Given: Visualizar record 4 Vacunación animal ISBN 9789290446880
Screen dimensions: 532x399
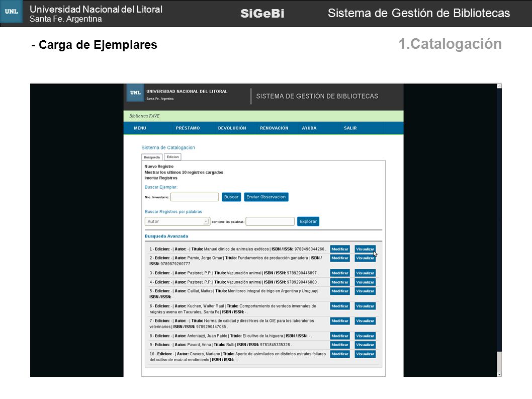Looking at the screenshot, I should pyautogui.click(x=365, y=282).
